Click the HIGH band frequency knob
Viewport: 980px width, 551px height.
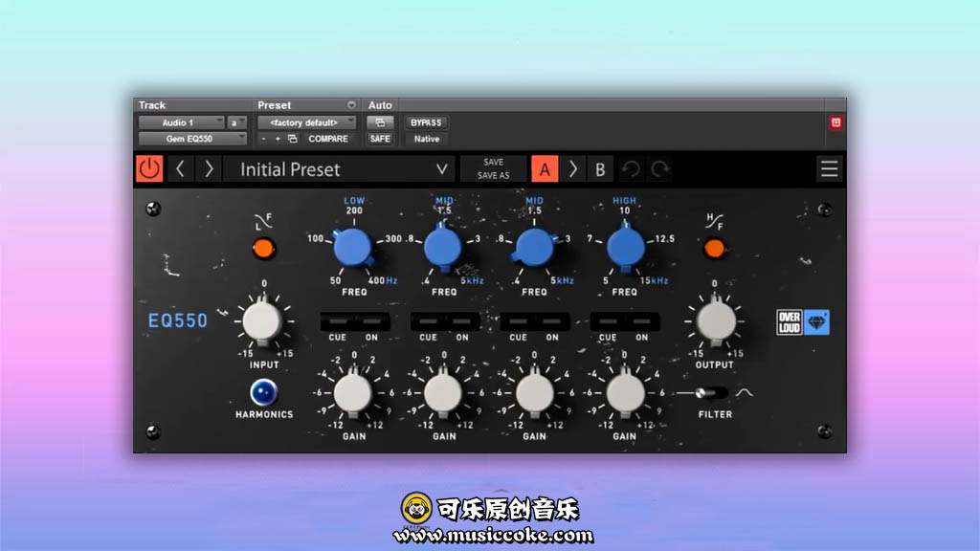[x=625, y=248]
